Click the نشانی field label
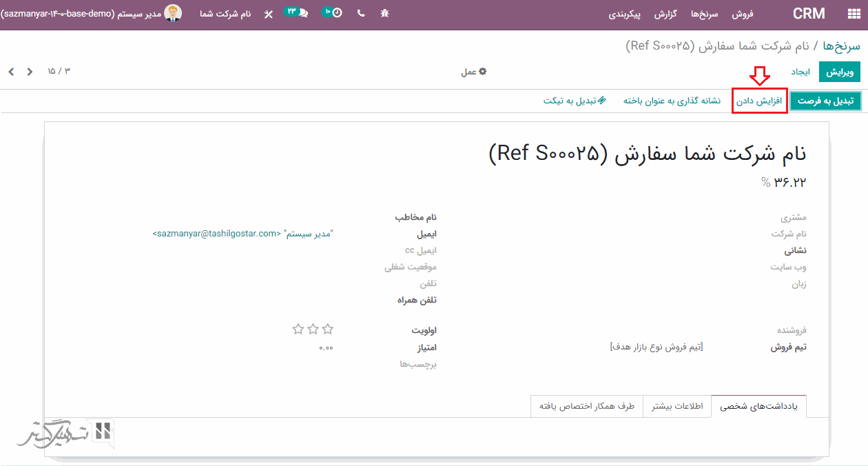The image size is (868, 466). (796, 250)
